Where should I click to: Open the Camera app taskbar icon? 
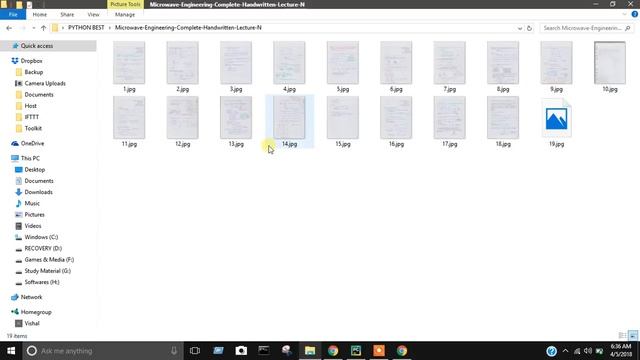tap(241, 351)
